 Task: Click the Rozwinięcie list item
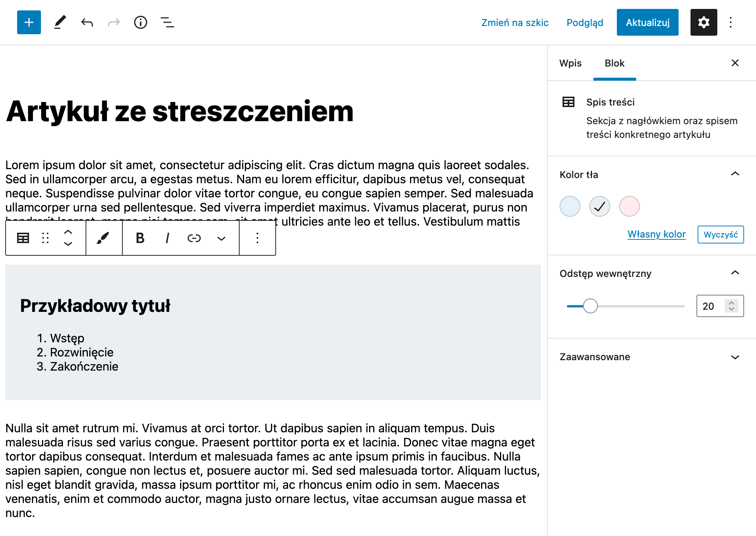coord(82,352)
